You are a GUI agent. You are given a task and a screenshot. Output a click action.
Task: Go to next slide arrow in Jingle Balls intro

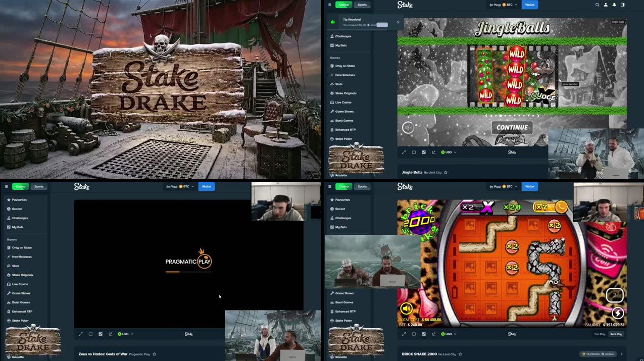(x=538, y=116)
